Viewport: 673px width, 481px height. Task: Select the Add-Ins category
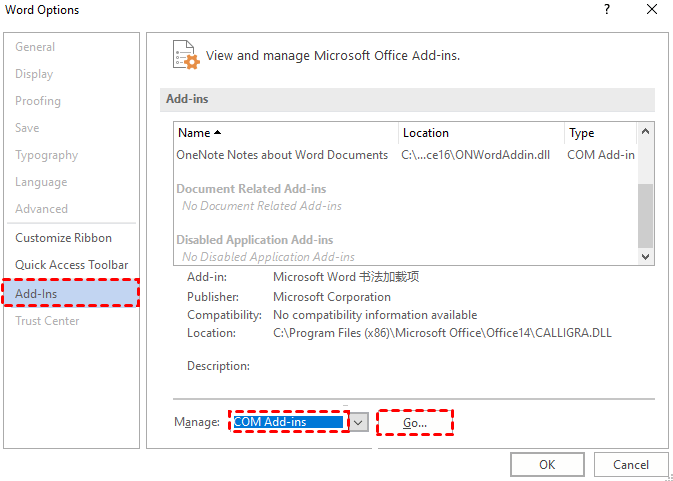pyautogui.click(x=36, y=294)
